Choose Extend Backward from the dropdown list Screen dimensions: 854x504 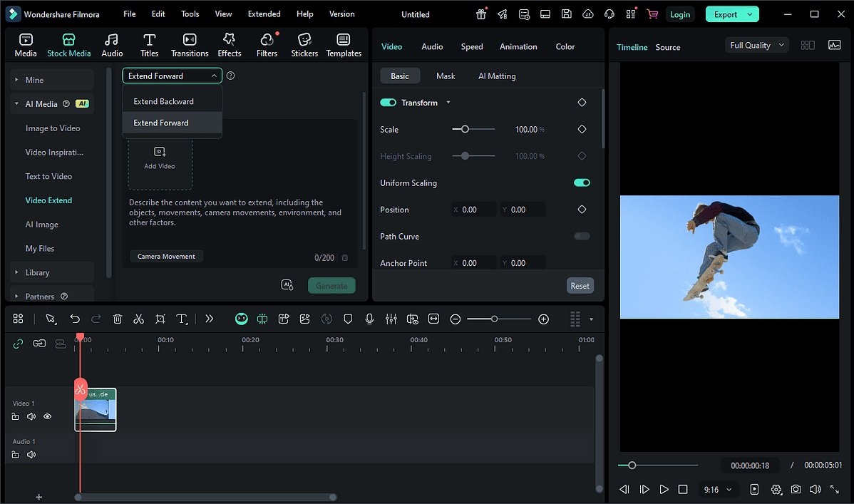[163, 101]
